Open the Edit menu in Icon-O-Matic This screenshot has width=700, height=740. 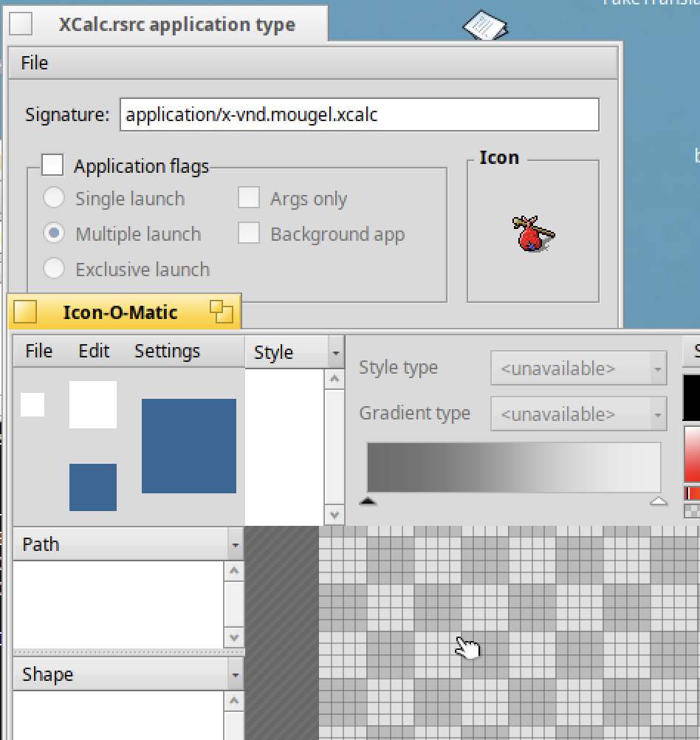[x=94, y=351]
